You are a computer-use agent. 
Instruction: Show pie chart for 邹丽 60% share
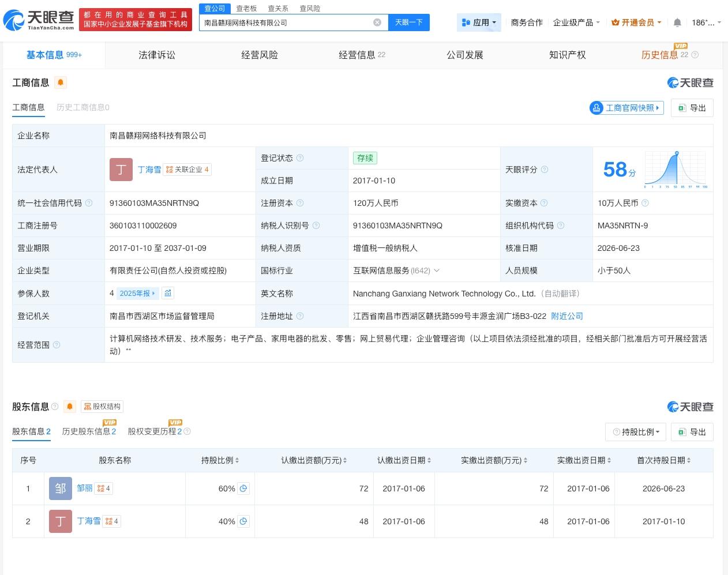[243, 488]
